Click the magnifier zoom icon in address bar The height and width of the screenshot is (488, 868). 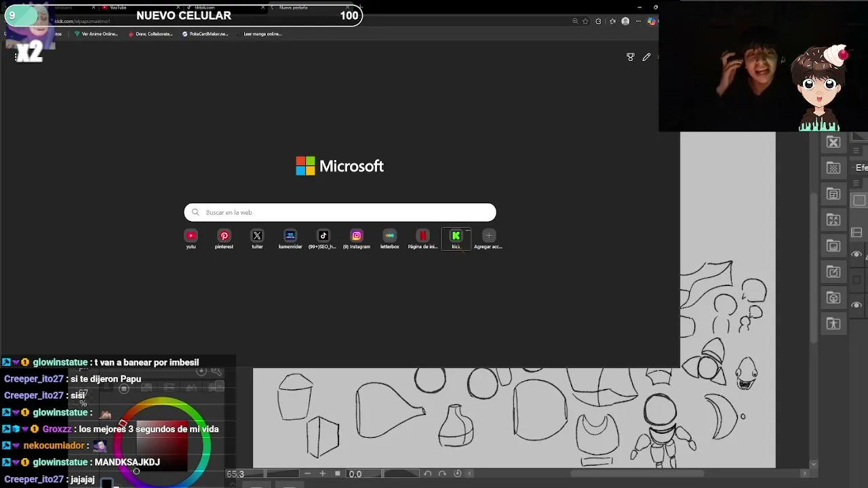[x=575, y=21]
